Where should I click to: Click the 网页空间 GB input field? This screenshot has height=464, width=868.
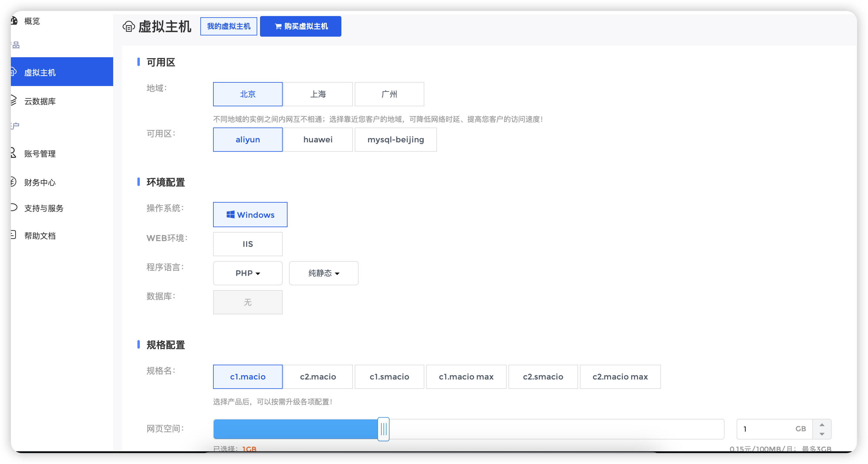tap(774, 429)
